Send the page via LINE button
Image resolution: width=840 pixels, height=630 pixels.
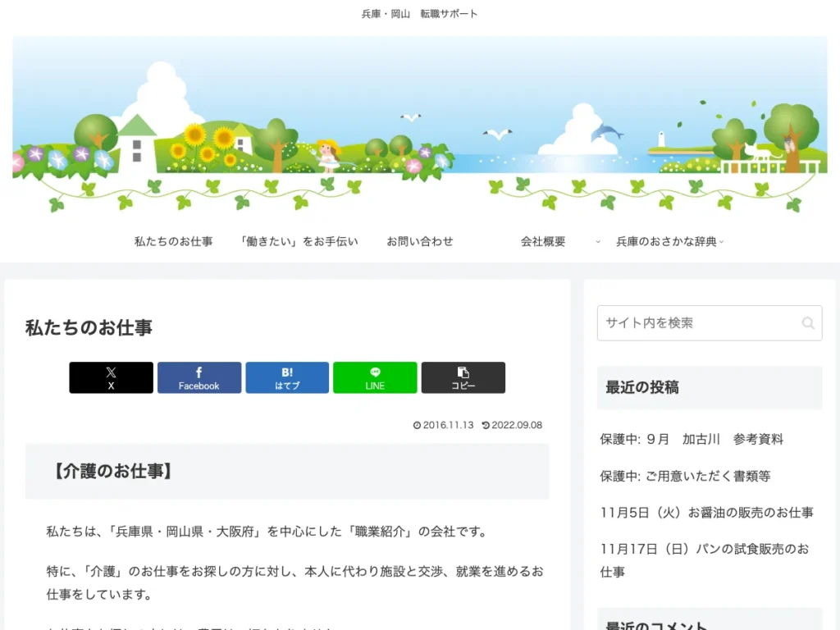[x=375, y=377]
